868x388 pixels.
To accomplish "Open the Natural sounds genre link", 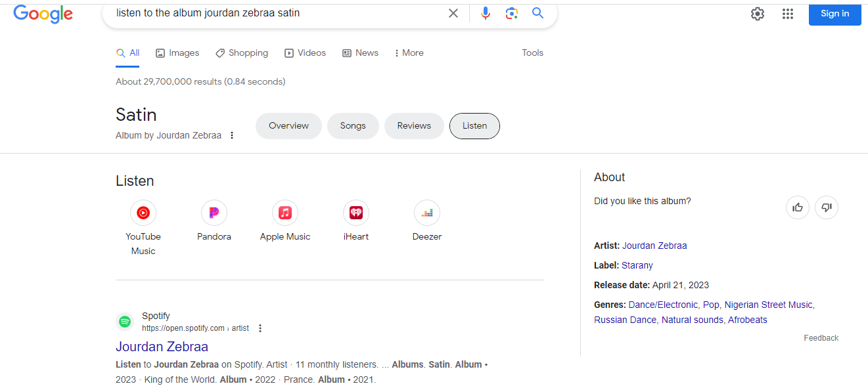I will 693,320.
